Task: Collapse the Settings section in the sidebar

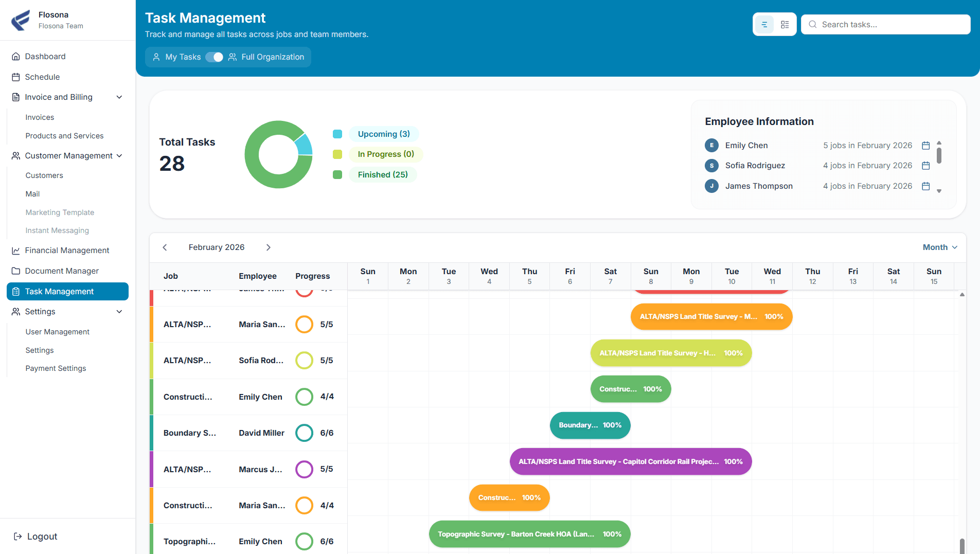Action: 119,311
